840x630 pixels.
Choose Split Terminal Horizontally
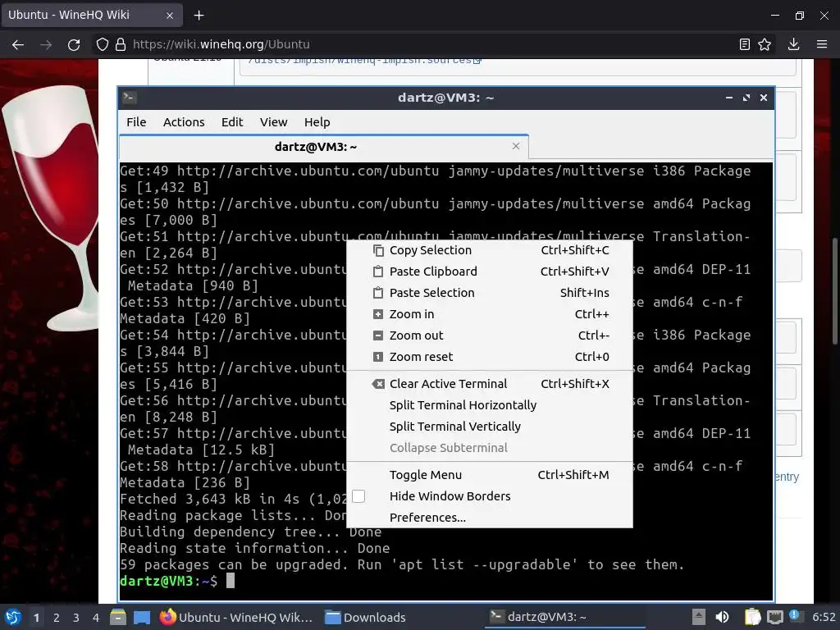tap(490, 405)
